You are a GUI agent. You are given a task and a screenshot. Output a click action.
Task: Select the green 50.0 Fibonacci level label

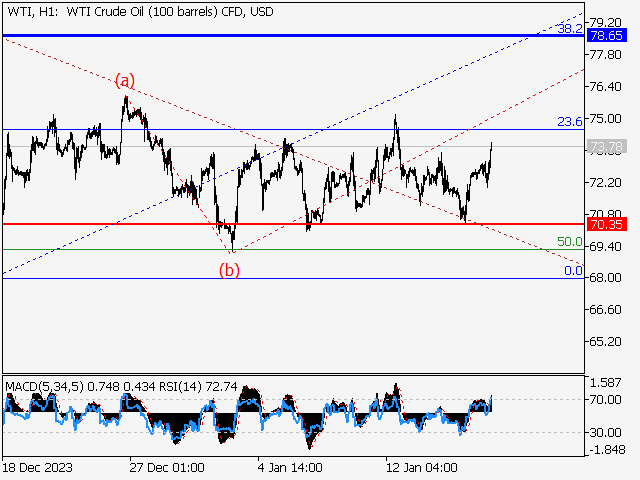point(570,241)
